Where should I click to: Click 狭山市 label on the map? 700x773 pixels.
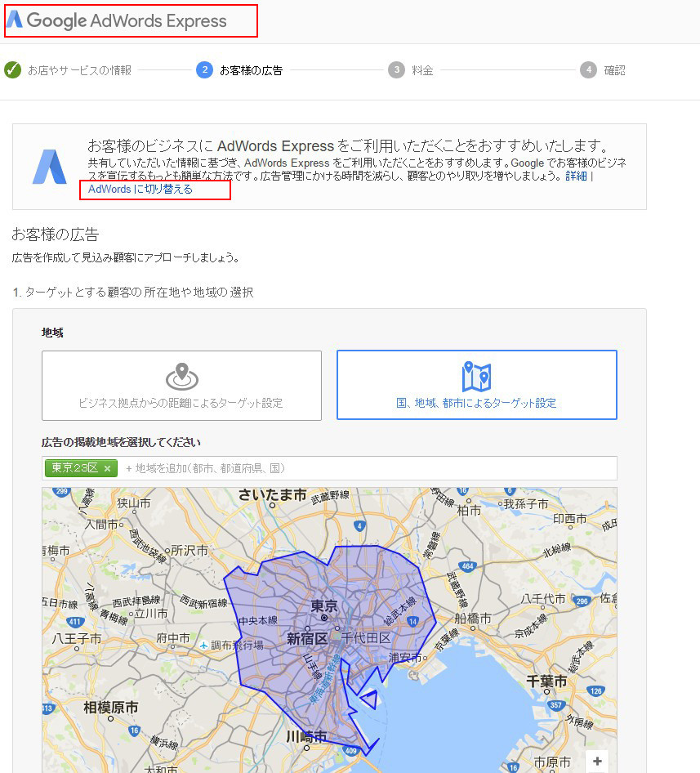point(134,503)
